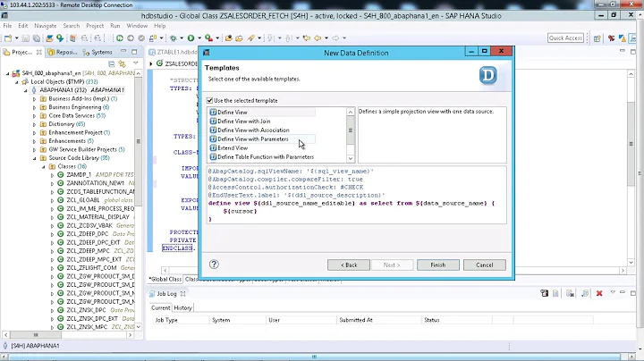Click Collapse All in Project Explorer
Image resolution: width=644 pixels, height=361 pixels.
point(111,63)
